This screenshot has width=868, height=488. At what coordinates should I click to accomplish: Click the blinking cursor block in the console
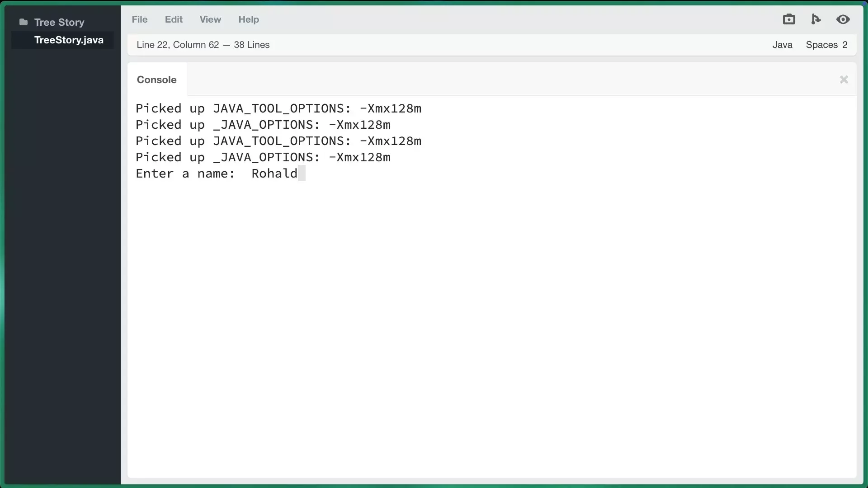pyautogui.click(x=302, y=173)
